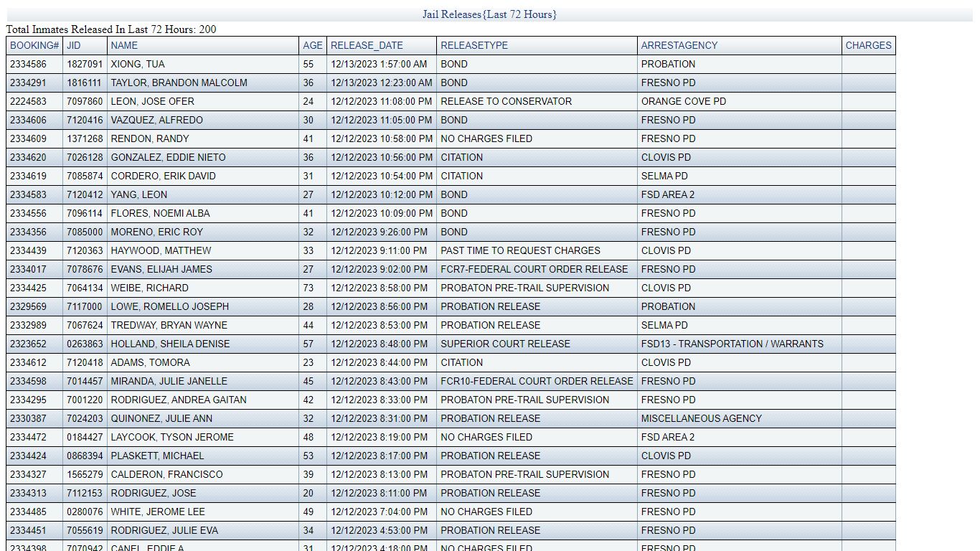Click SELMA PD in CORDERO row
The image size is (980, 551).
coord(664,176)
